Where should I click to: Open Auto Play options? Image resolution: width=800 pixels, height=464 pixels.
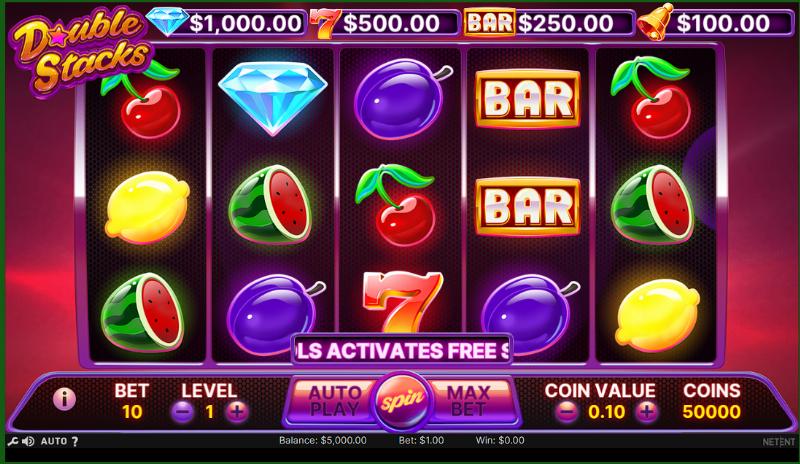[x=333, y=401]
